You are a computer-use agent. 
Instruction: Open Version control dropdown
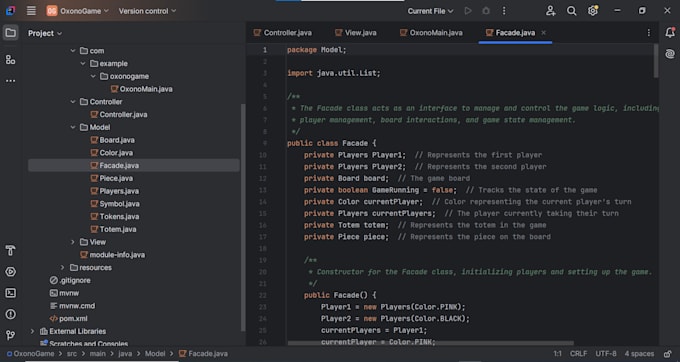[x=147, y=11]
